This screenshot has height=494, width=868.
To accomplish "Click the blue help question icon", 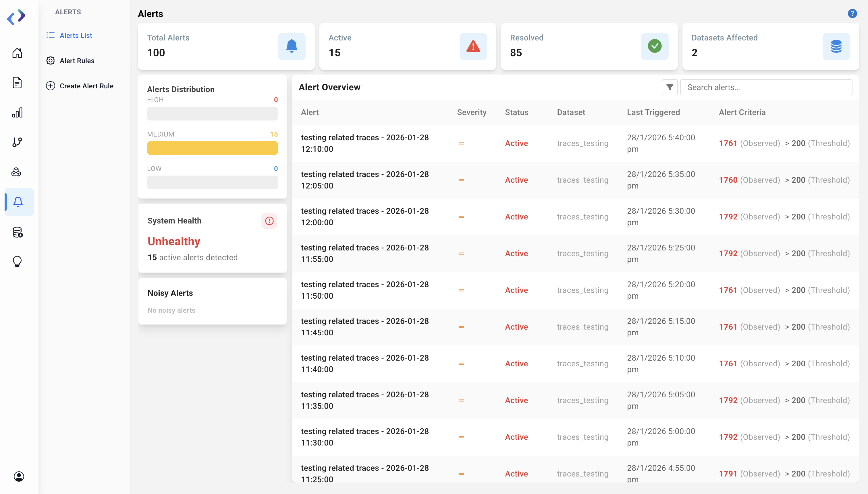I will coord(852,13).
